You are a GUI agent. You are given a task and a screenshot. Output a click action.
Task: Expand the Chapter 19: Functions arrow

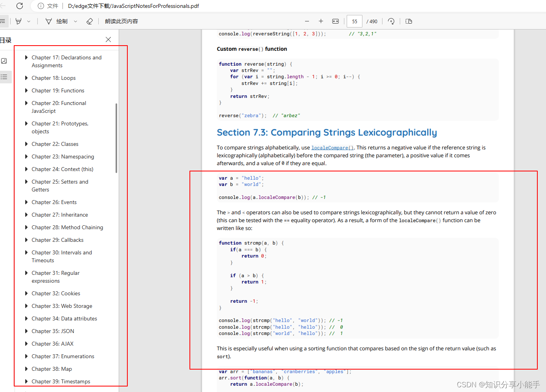click(x=26, y=90)
